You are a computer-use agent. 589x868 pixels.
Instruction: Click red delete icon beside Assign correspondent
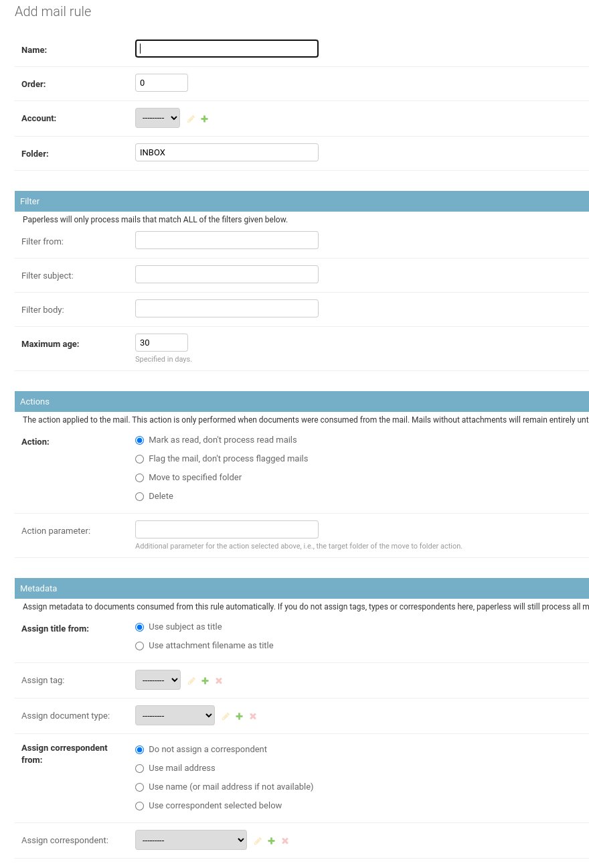[x=285, y=841]
